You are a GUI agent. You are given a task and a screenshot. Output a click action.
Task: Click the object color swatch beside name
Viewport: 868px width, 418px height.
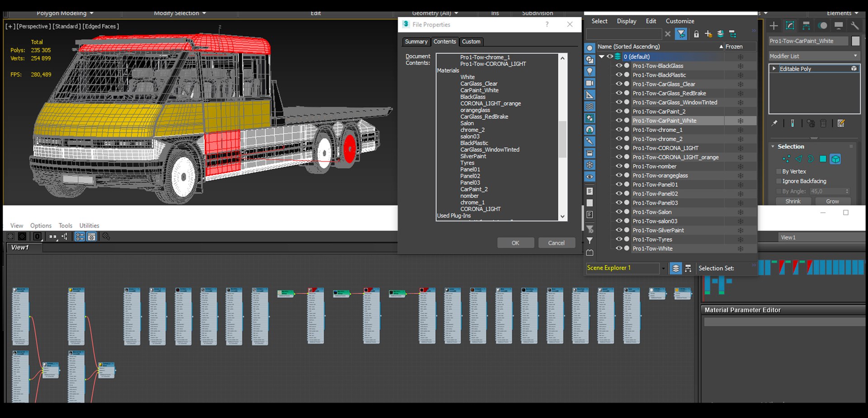click(855, 41)
